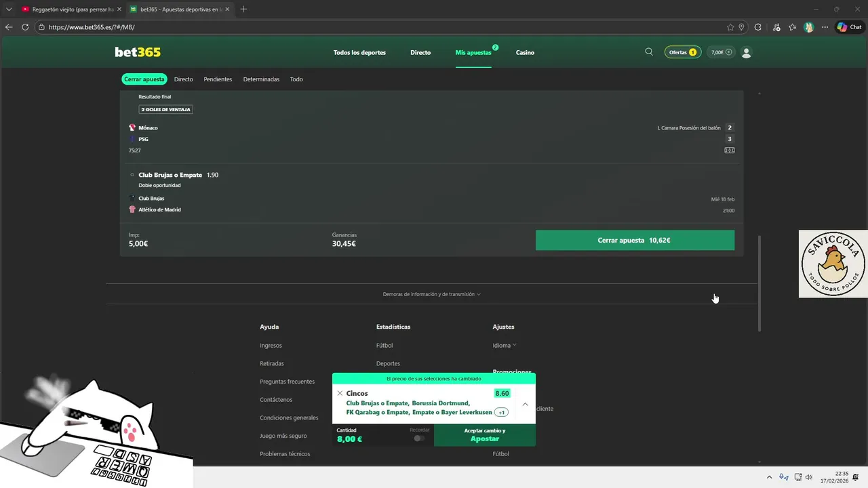Click the PSG team shirt icon
868x488 pixels.
coord(132,139)
